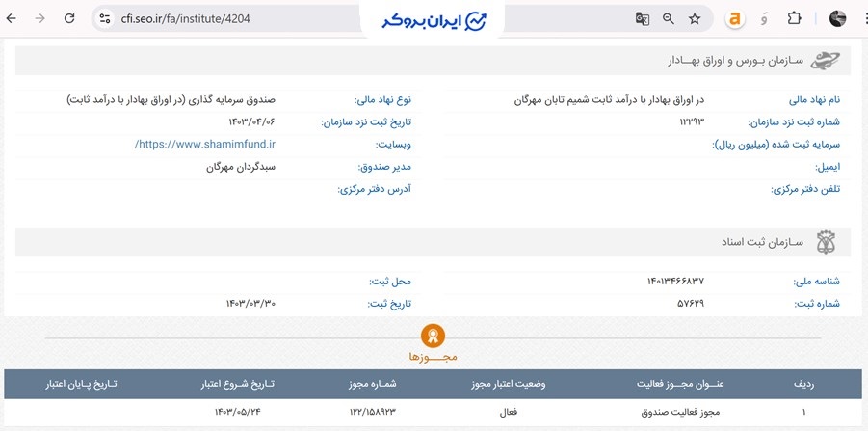
Task: Select the فعال status cell
Action: pos(508,412)
